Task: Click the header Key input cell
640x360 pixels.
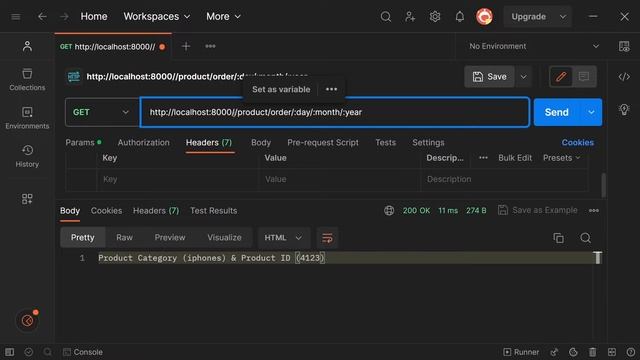Action: (178, 179)
